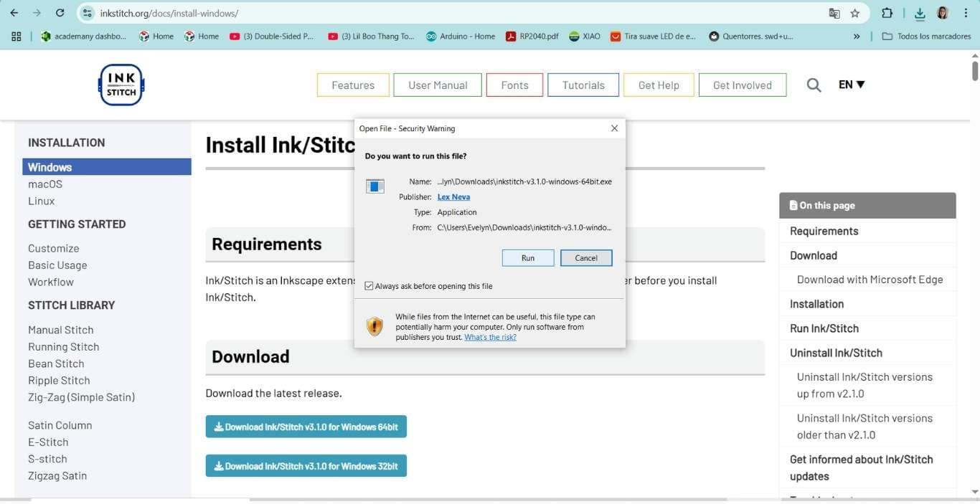Open the What's the risk? link

click(490, 337)
